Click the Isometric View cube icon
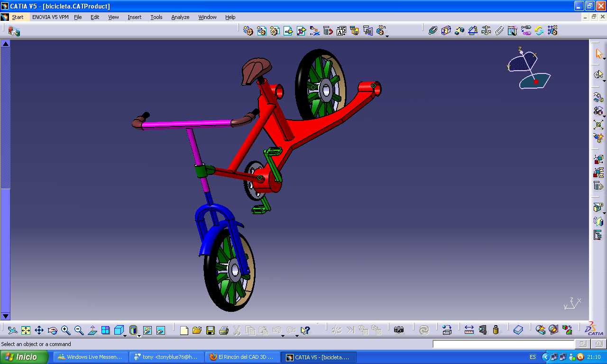The height and width of the screenshot is (364, 607). 119,330
